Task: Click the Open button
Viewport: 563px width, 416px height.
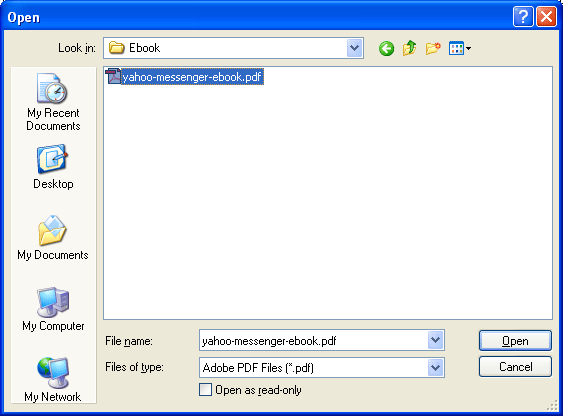Action: [x=515, y=341]
